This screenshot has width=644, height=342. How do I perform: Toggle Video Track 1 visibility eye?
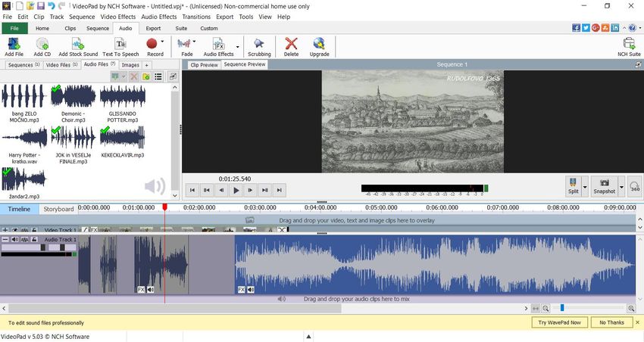tap(15, 230)
